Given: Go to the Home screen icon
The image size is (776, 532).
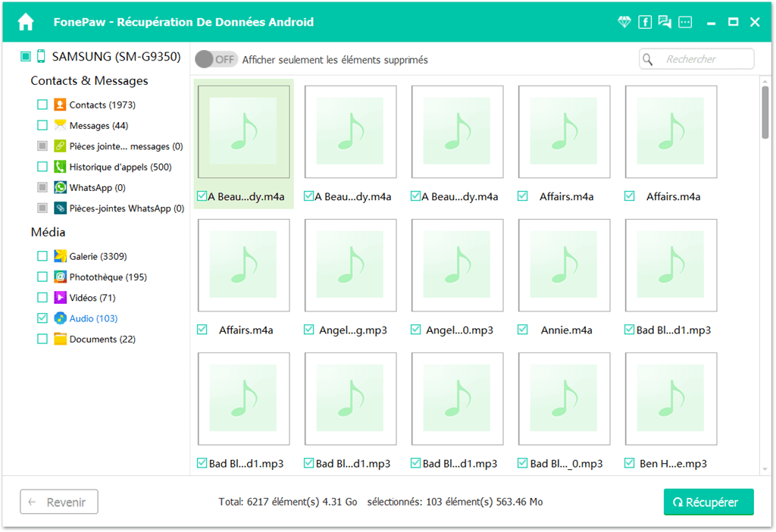Looking at the screenshot, I should 26,22.
